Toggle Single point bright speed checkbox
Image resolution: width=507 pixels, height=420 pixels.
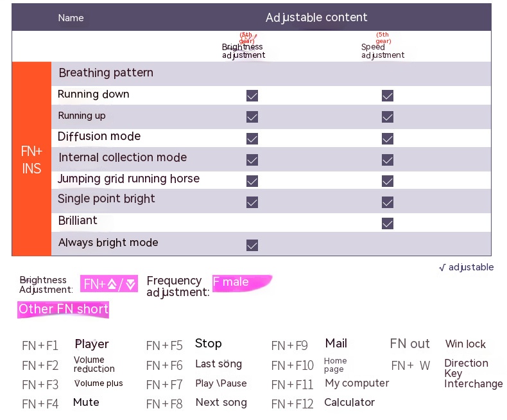point(388,202)
